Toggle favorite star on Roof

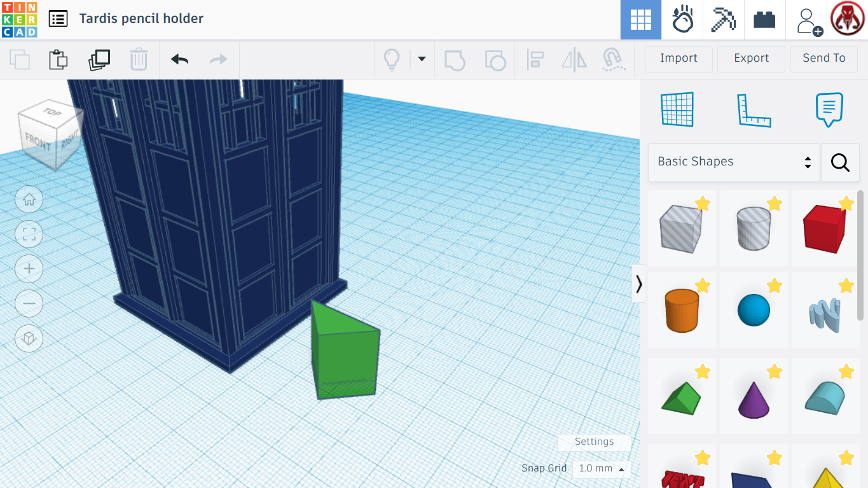coord(703,372)
